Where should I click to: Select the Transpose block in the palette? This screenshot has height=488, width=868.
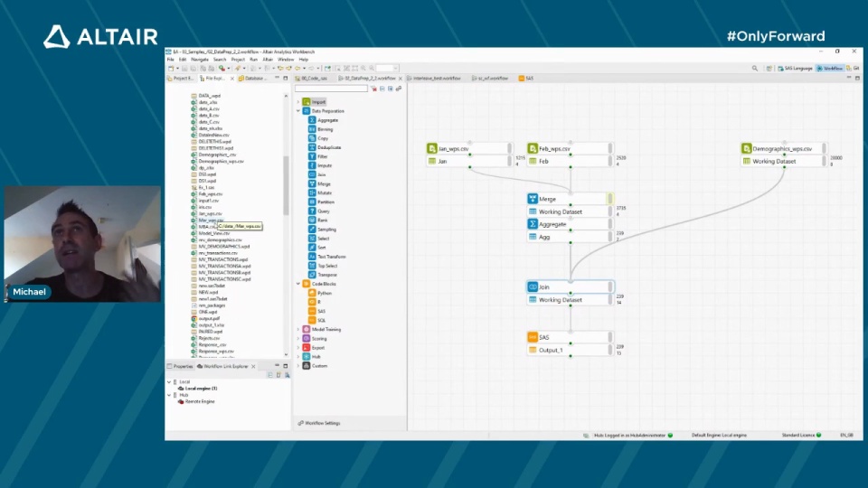pos(323,275)
